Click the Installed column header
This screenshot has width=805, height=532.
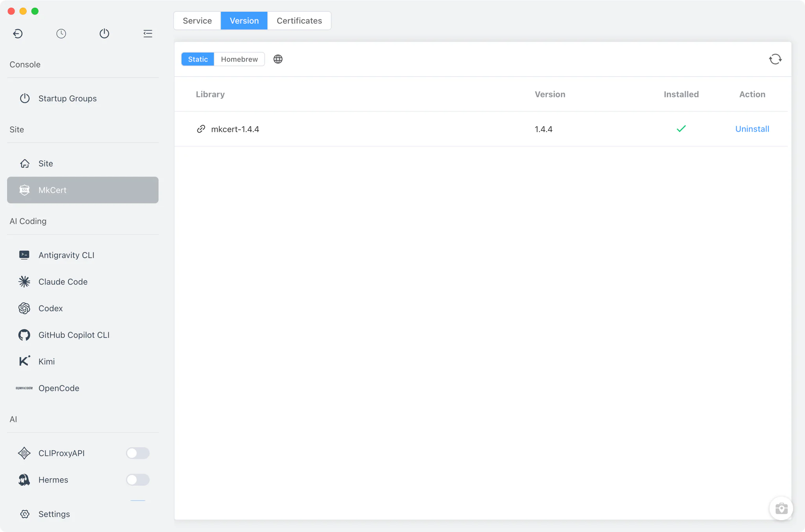(681, 94)
